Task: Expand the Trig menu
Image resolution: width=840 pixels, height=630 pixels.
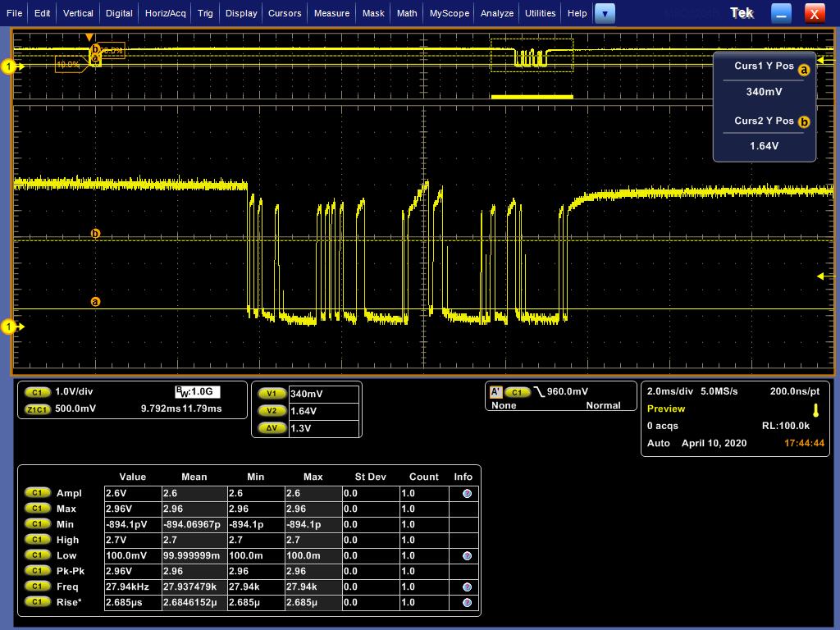Action: click(205, 13)
